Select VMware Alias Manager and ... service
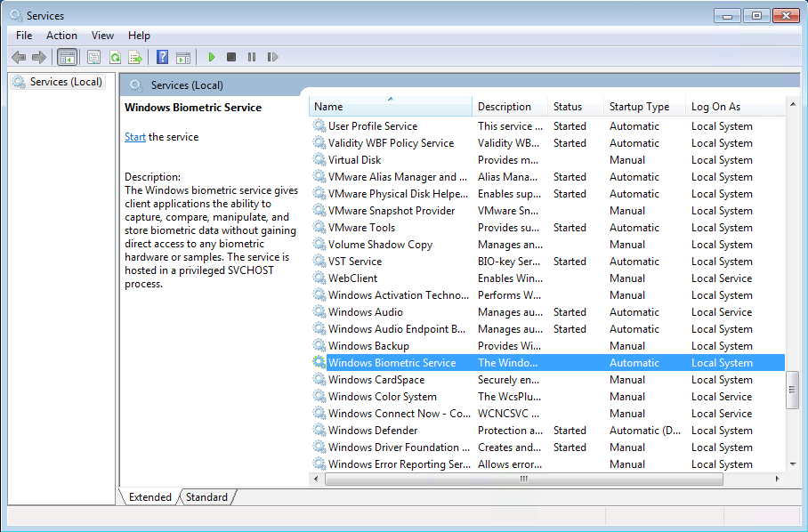 [x=547, y=177]
